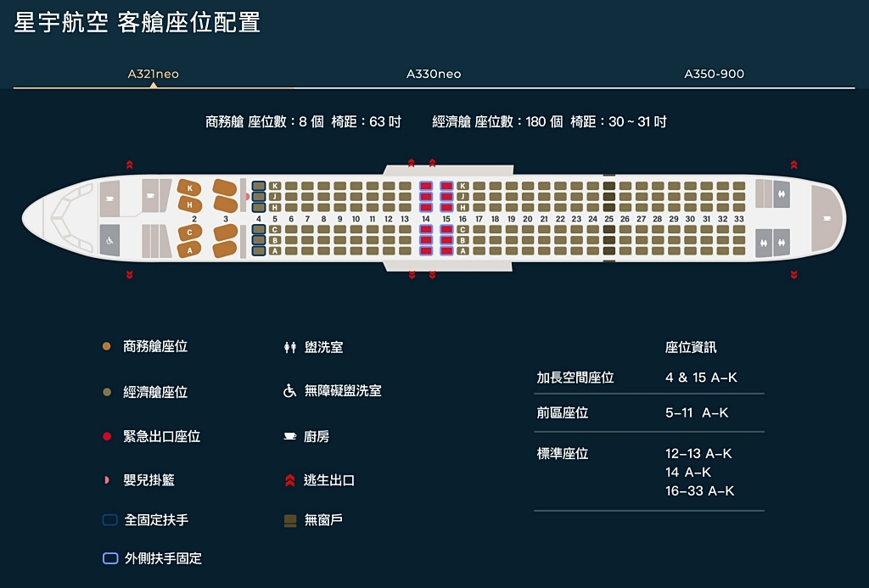The width and height of the screenshot is (869, 588).
Task: Select business class seat K in row 2
Action: click(x=189, y=188)
